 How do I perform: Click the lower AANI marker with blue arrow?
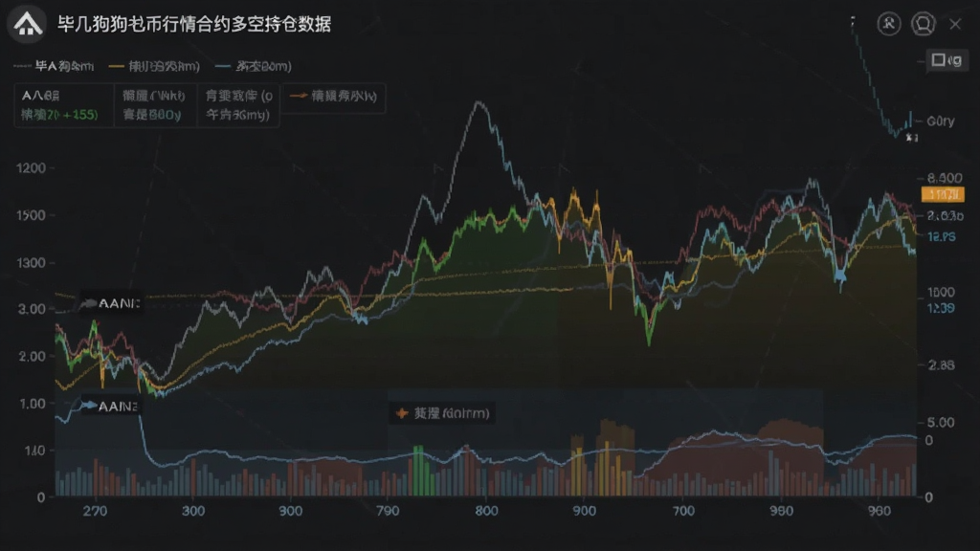pos(110,406)
